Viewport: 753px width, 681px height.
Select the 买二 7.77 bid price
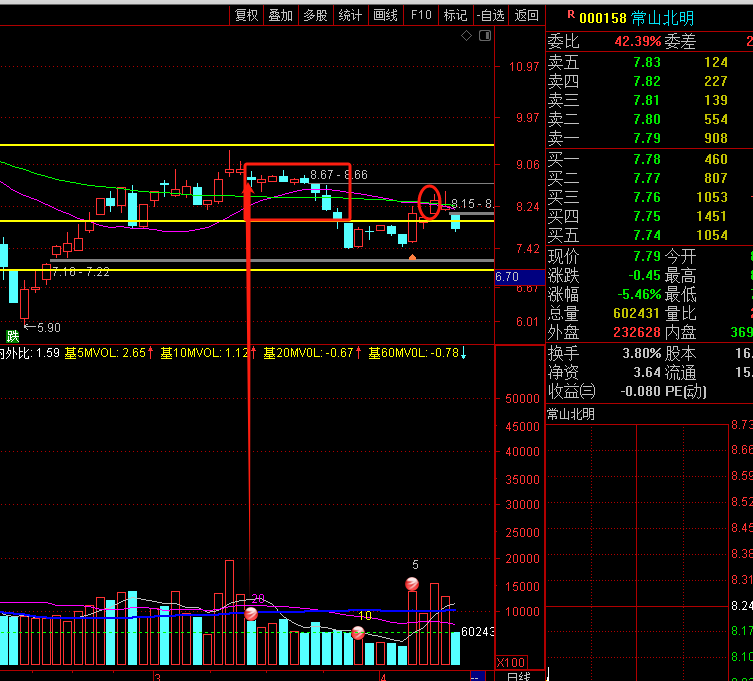[x=647, y=178]
